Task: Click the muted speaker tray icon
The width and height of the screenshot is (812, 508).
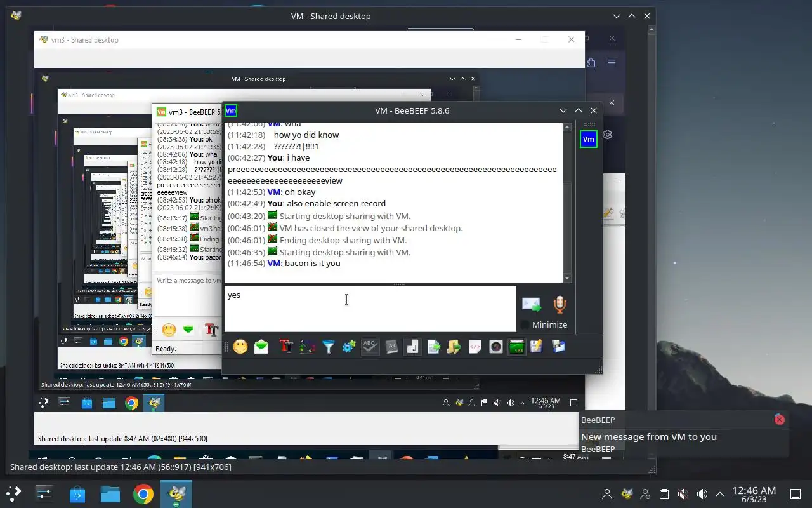Action: pyautogui.click(x=683, y=494)
